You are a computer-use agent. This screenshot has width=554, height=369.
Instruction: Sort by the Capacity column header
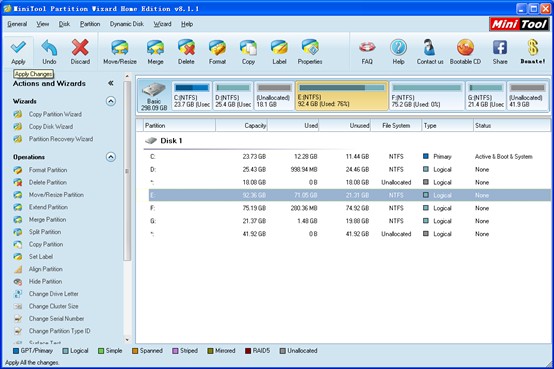241,125
